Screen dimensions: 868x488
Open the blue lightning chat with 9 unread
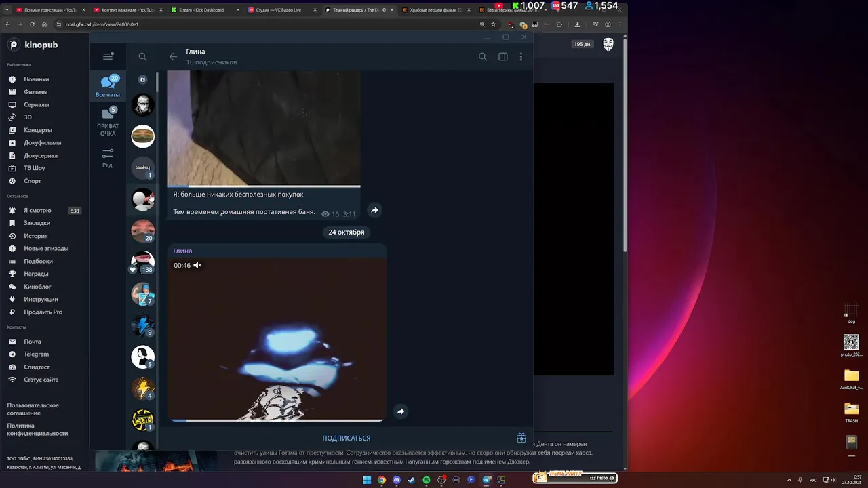(x=142, y=325)
